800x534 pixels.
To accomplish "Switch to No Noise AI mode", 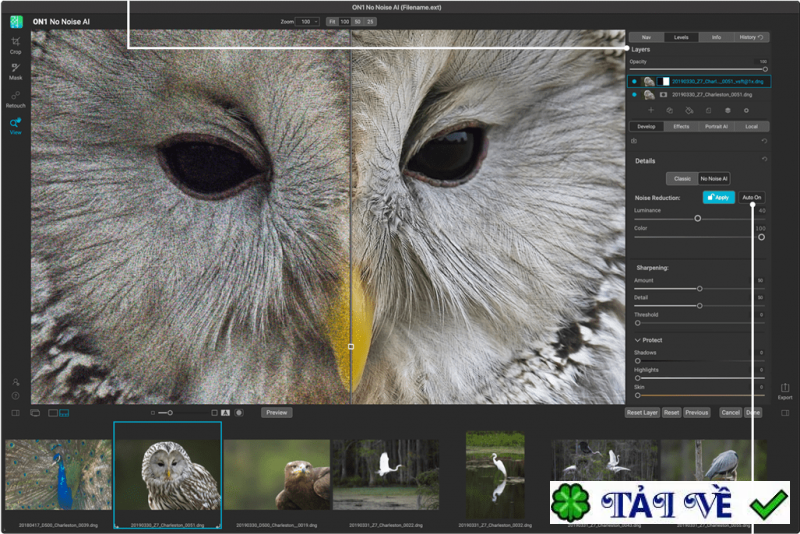I will point(714,178).
